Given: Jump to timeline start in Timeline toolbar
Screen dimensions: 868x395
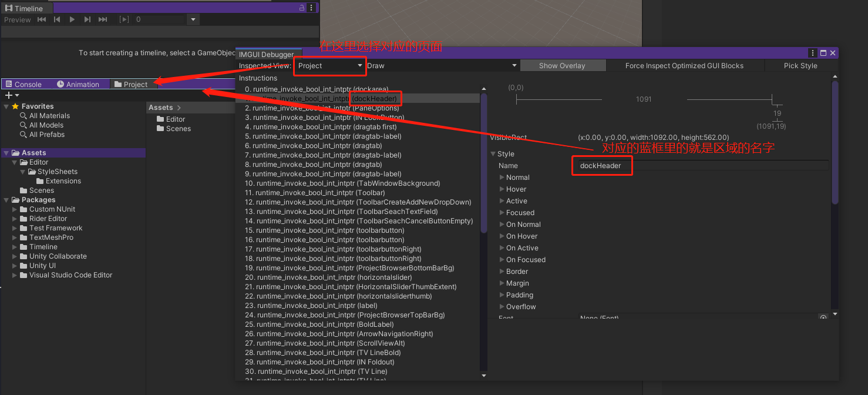Looking at the screenshot, I should 42,19.
